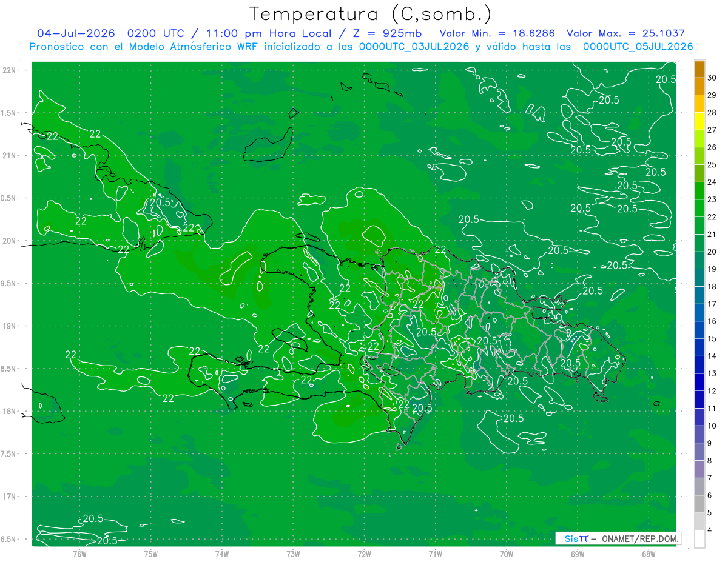Click the '22N' latitude axis label
The image size is (728, 562).
pyautogui.click(x=9, y=70)
